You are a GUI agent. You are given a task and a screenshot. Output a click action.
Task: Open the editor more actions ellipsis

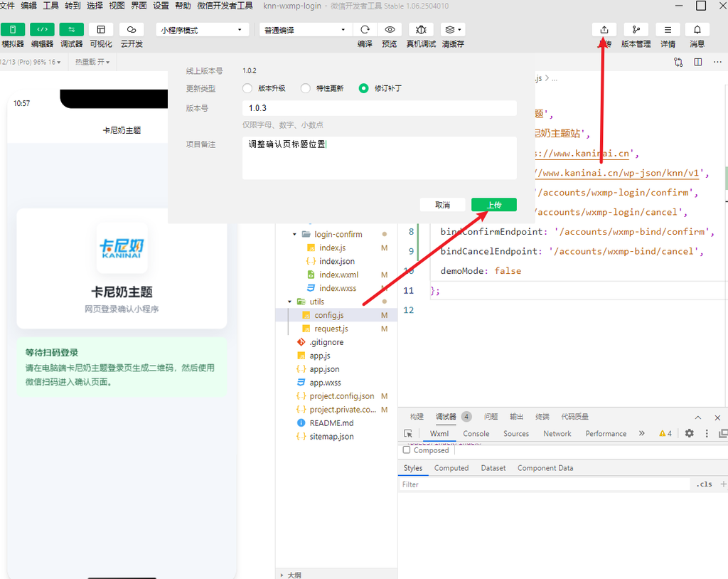717,62
